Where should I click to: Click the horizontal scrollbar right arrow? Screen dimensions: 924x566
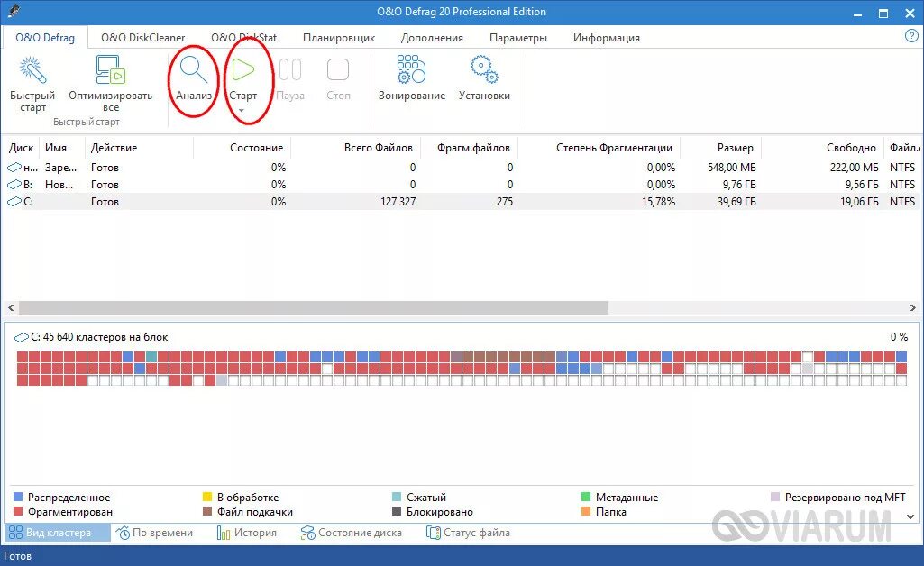(x=913, y=307)
